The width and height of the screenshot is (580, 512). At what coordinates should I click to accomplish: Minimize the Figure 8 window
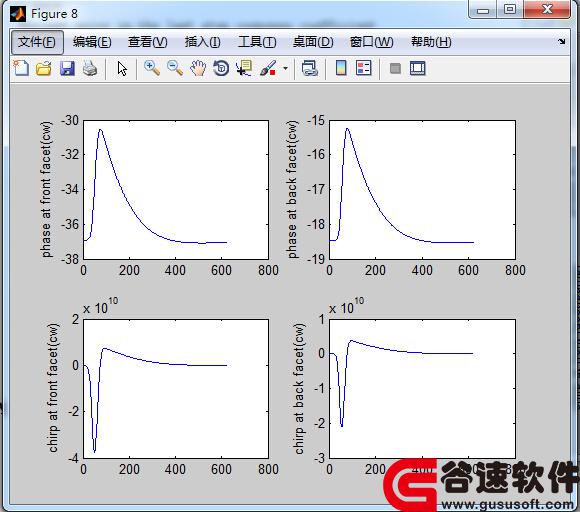(483, 10)
